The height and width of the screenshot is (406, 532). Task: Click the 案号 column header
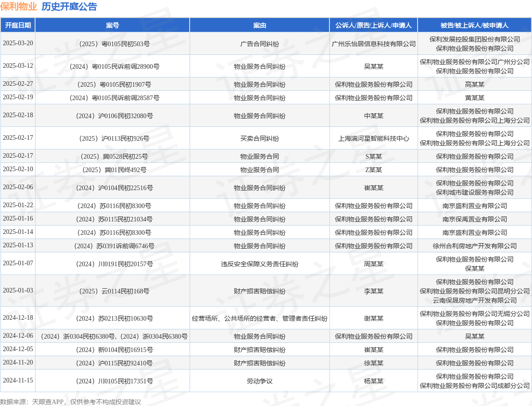click(112, 25)
